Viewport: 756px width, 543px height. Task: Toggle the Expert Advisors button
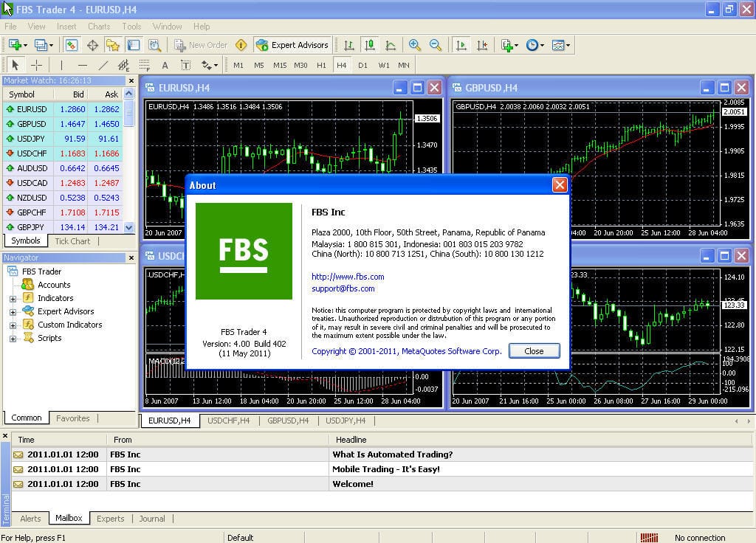coord(294,44)
